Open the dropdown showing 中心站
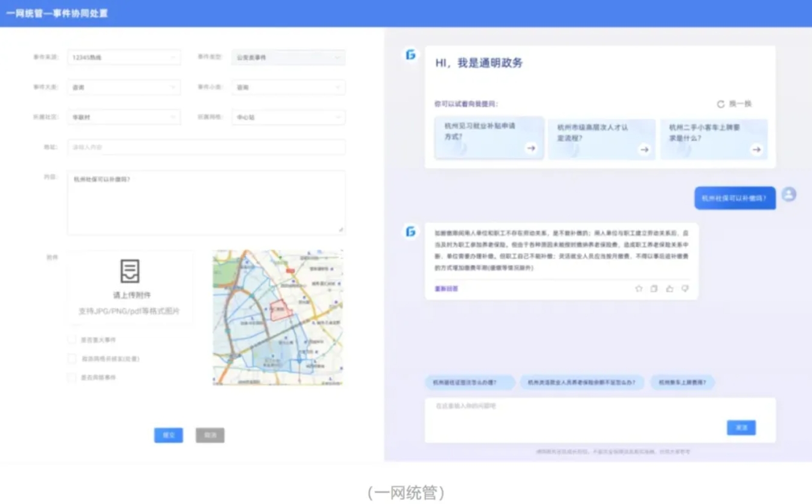 pos(288,117)
